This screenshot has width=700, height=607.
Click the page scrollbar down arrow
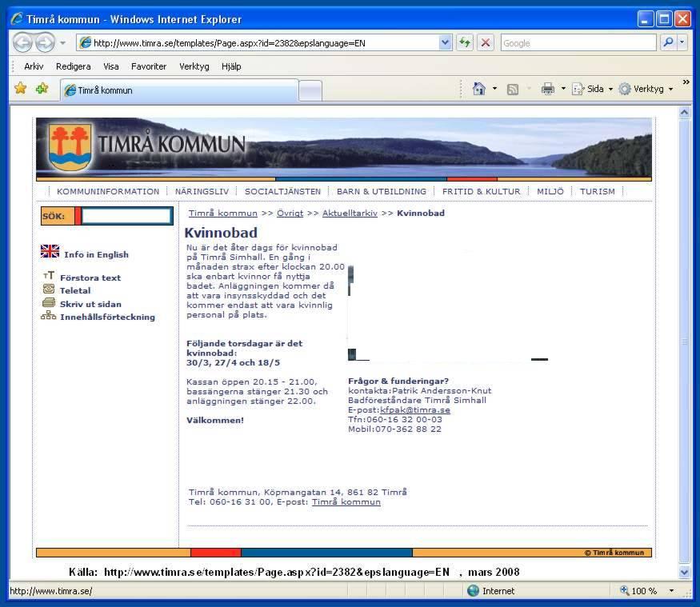684,571
